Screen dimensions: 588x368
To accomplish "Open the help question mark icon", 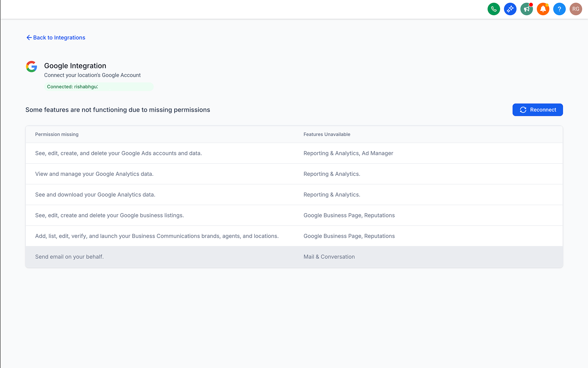I will click(x=559, y=9).
